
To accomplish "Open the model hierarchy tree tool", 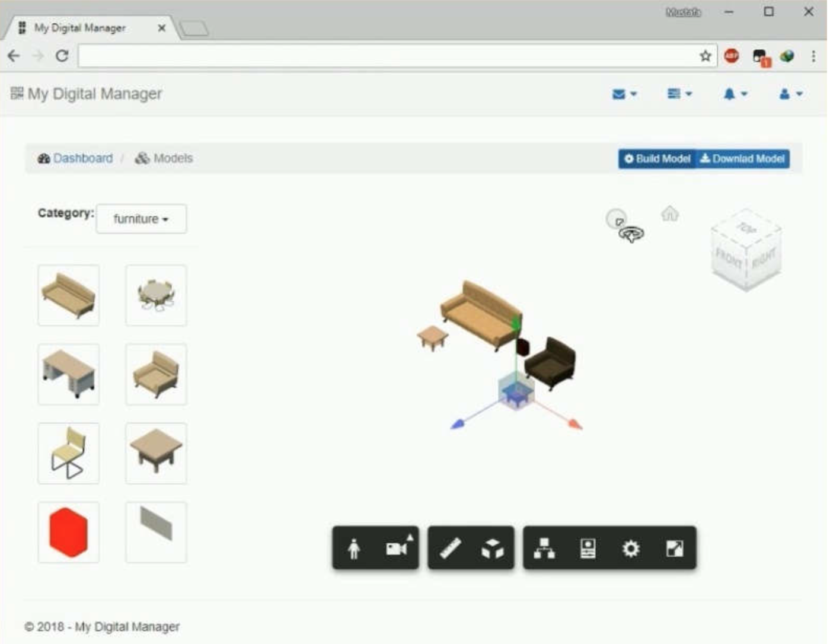I will click(x=545, y=549).
